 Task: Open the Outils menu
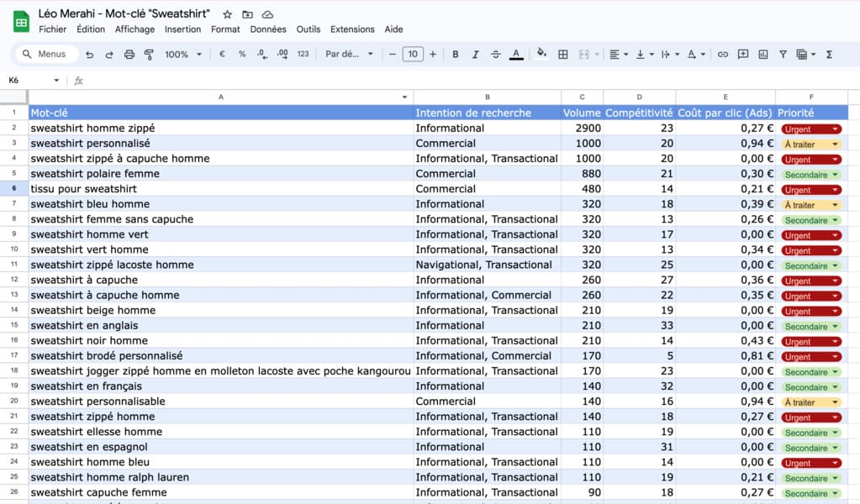point(309,29)
